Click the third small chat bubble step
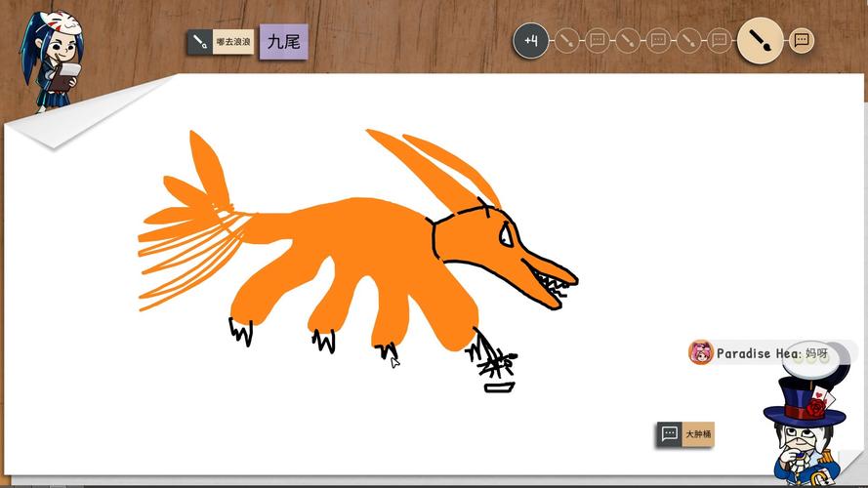The width and height of the screenshot is (868, 488). [719, 41]
